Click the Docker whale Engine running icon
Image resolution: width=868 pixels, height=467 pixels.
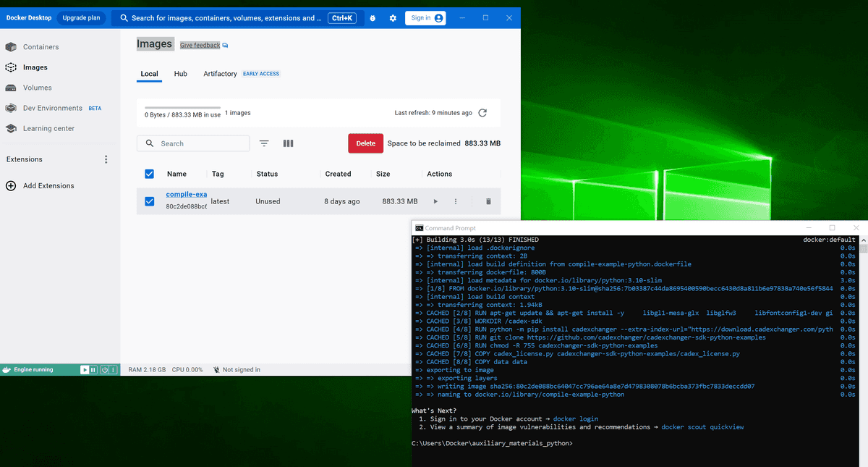7,369
